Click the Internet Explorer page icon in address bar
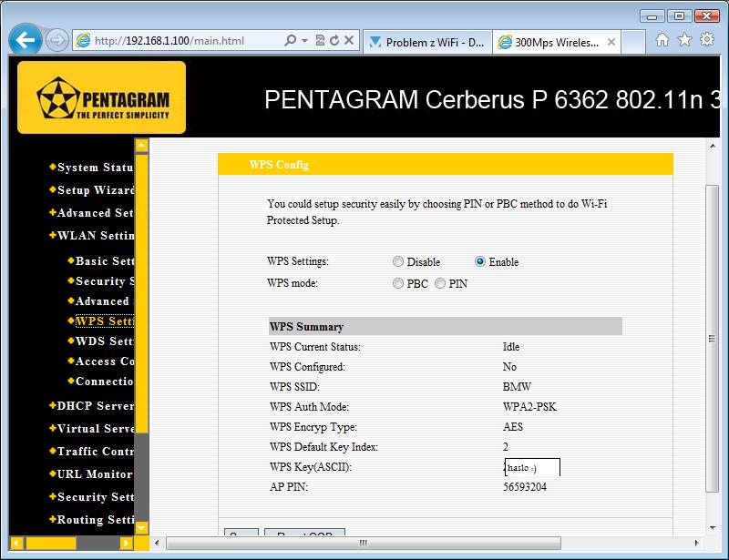 pos(83,40)
